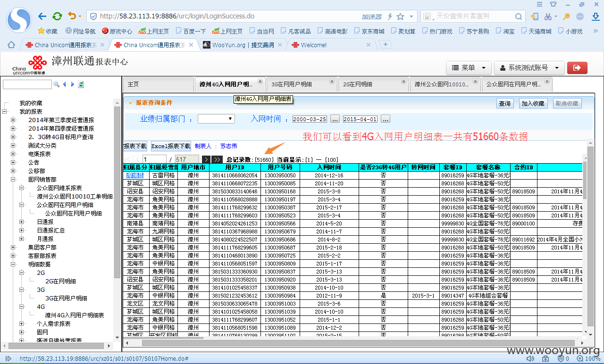Close the 漳州4G入网用户明细 report tab

[x=260, y=81]
